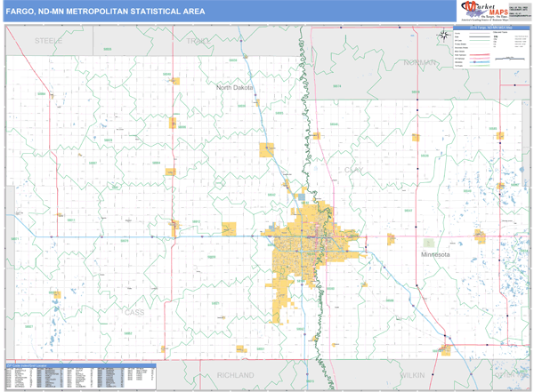The image size is (534, 392).
Task: Click the STEELE county label
Action: pos(44,41)
